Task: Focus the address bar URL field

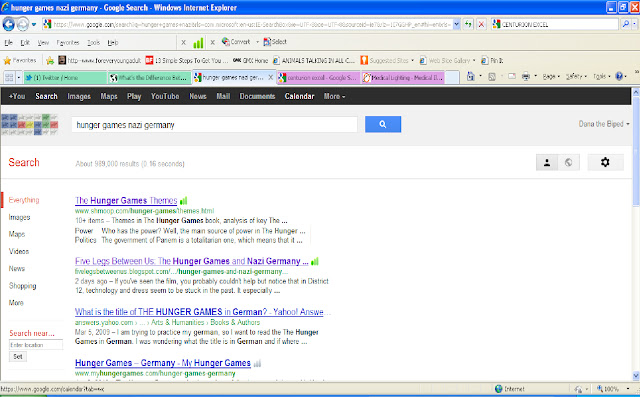Action: (x=252, y=24)
